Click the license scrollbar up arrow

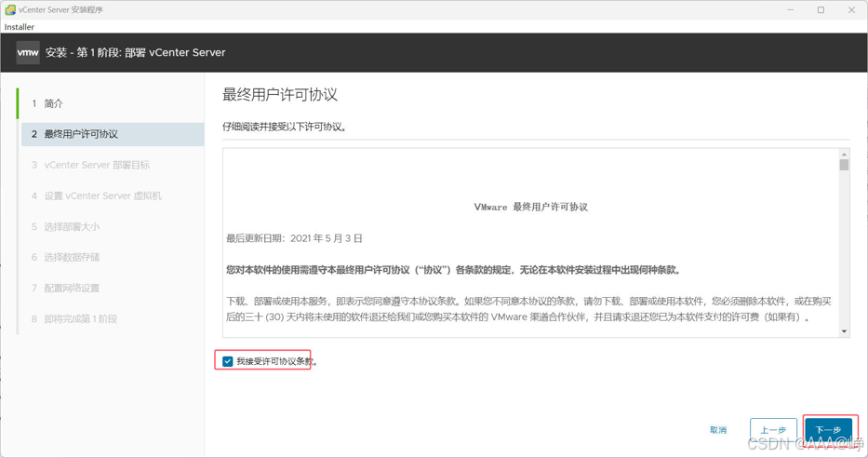click(x=844, y=154)
